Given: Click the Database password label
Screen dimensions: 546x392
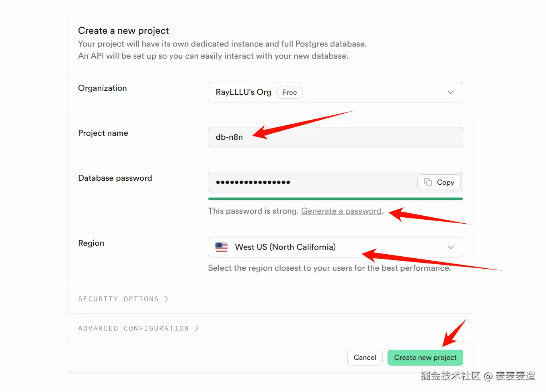Looking at the screenshot, I should point(115,178).
